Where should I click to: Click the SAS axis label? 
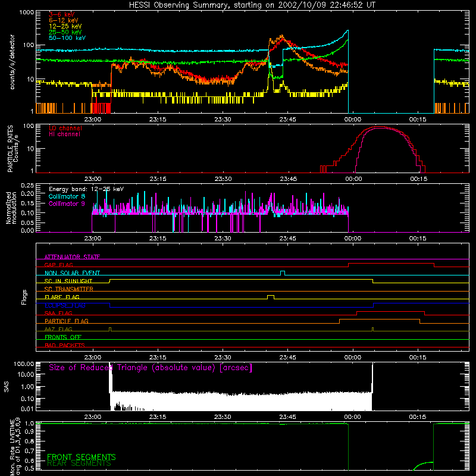[7, 387]
